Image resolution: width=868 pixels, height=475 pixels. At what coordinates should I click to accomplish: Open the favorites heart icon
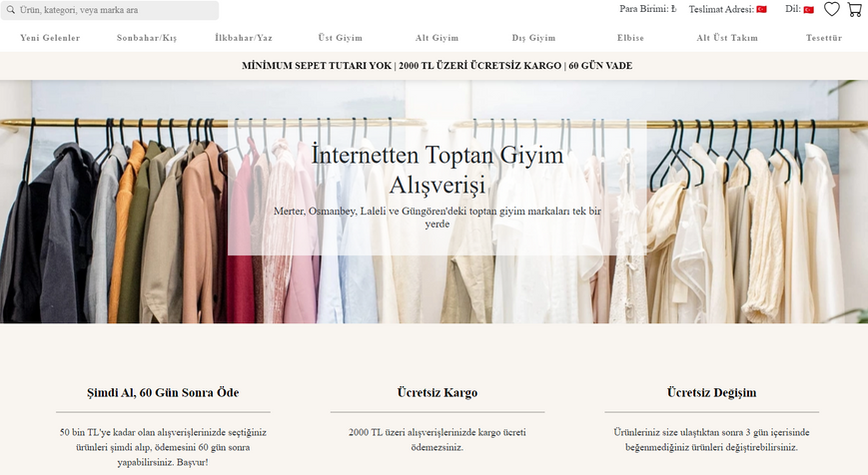(x=831, y=10)
